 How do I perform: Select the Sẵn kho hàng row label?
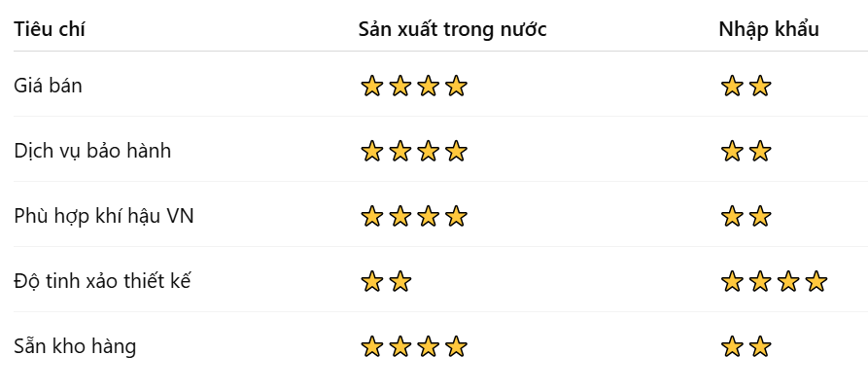click(x=75, y=346)
